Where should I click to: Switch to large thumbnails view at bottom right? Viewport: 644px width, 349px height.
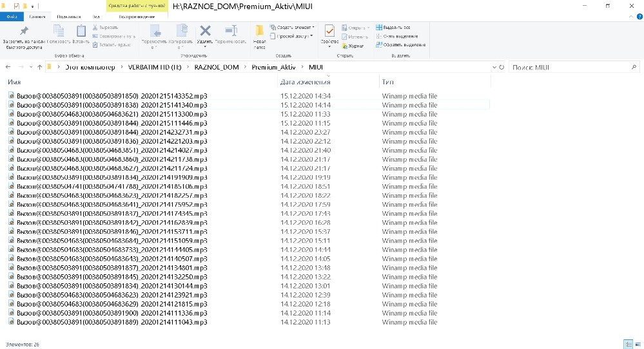[x=637, y=344]
